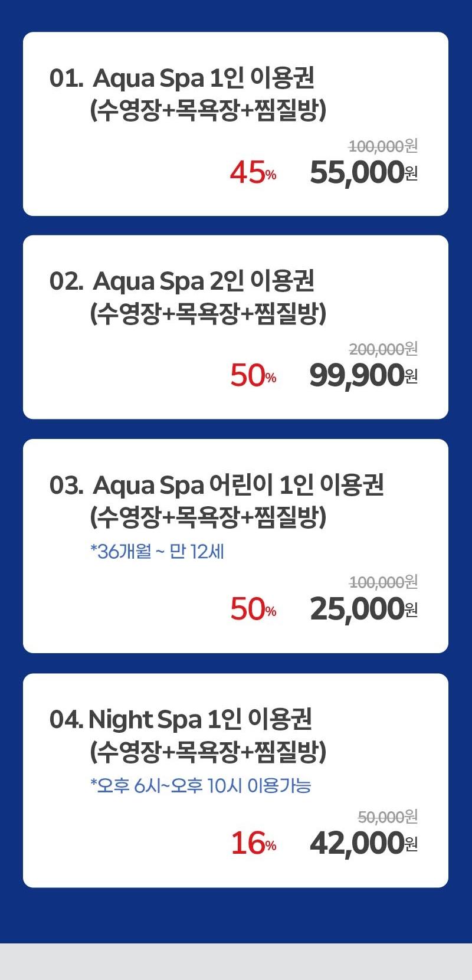
Task: Select the 42,000원 sale price
Action: coord(363,843)
